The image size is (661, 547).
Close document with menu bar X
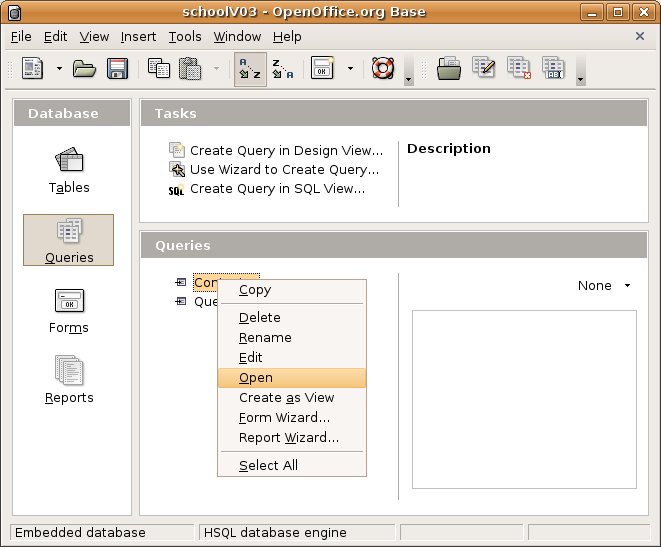tap(640, 36)
